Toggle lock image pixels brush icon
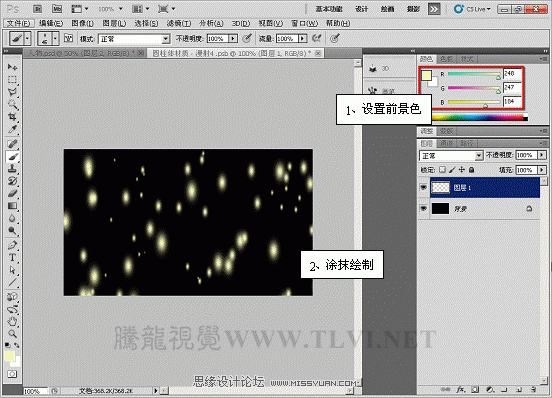This screenshot has height=398, width=552. [x=452, y=170]
